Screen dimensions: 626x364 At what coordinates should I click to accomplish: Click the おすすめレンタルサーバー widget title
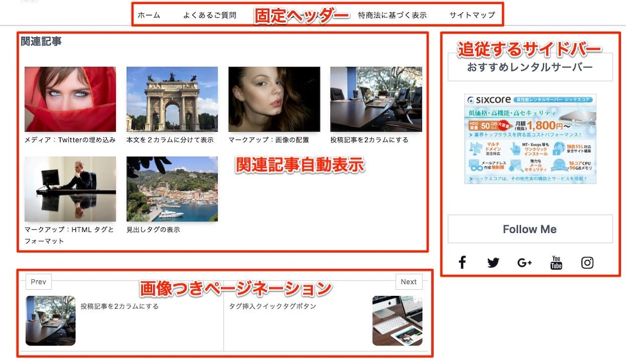(x=530, y=67)
